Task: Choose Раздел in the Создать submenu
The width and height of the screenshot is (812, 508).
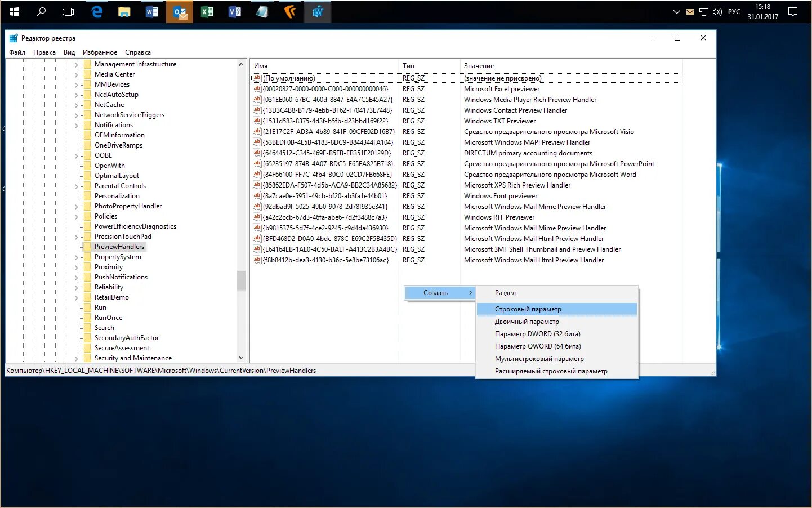Action: [x=556, y=293]
